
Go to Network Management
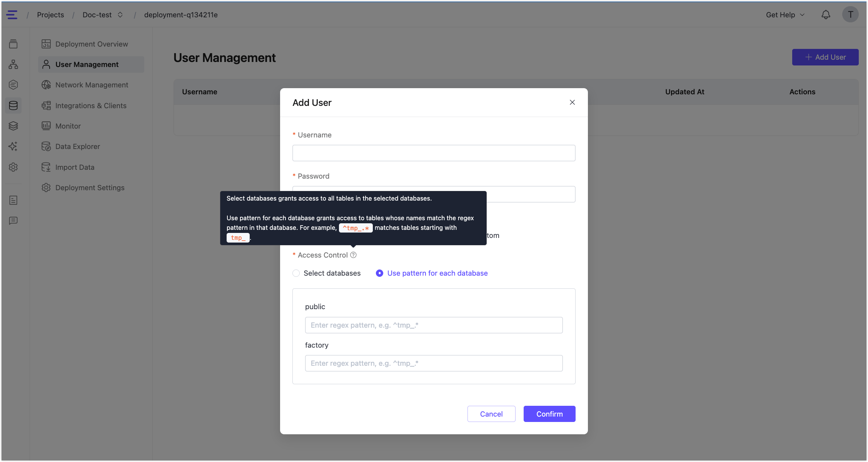tap(91, 85)
